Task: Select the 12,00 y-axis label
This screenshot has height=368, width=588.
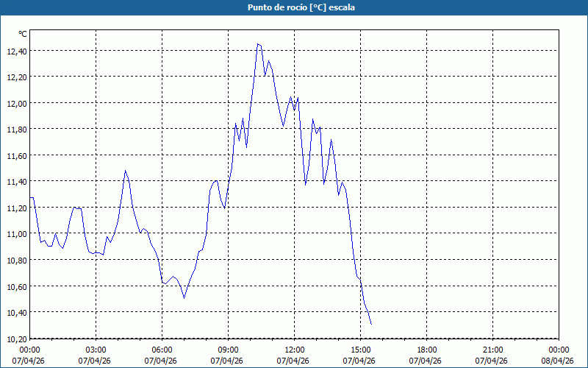Action: tap(17, 104)
